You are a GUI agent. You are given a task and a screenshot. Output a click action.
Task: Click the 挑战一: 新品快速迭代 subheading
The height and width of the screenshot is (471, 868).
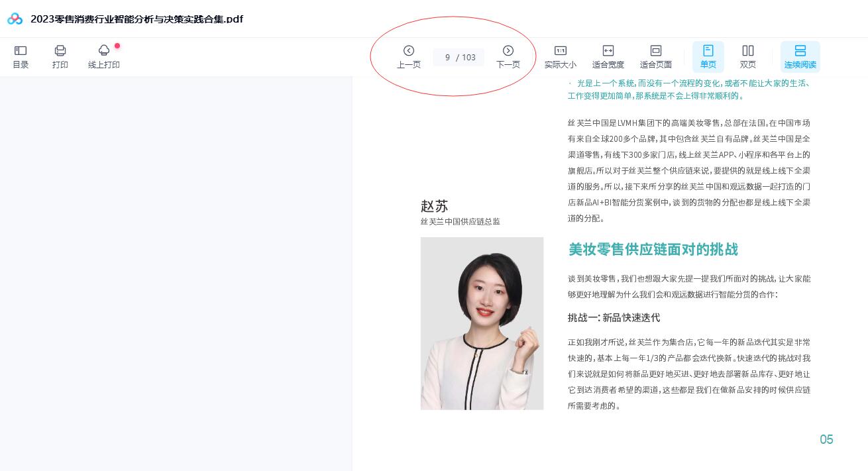614,318
